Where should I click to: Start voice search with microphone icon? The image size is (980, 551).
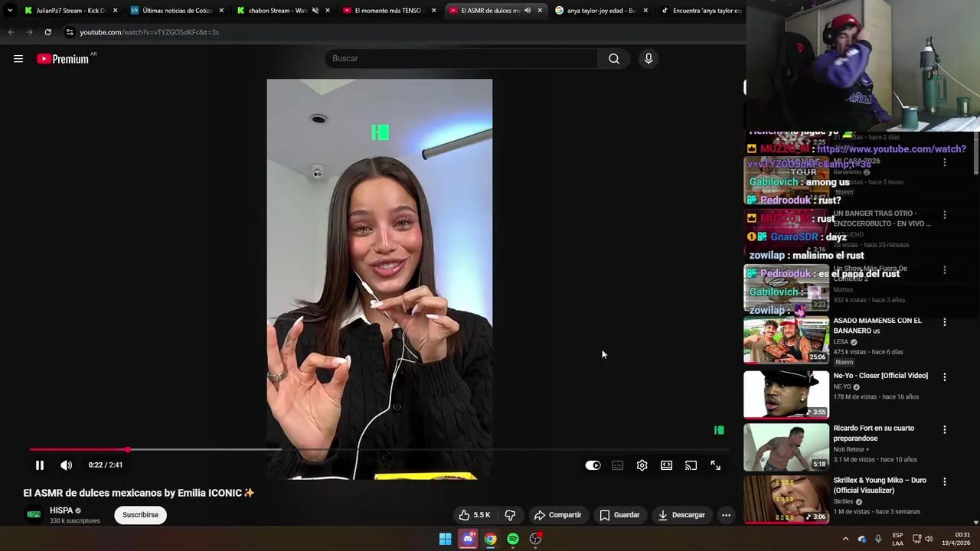pos(648,59)
